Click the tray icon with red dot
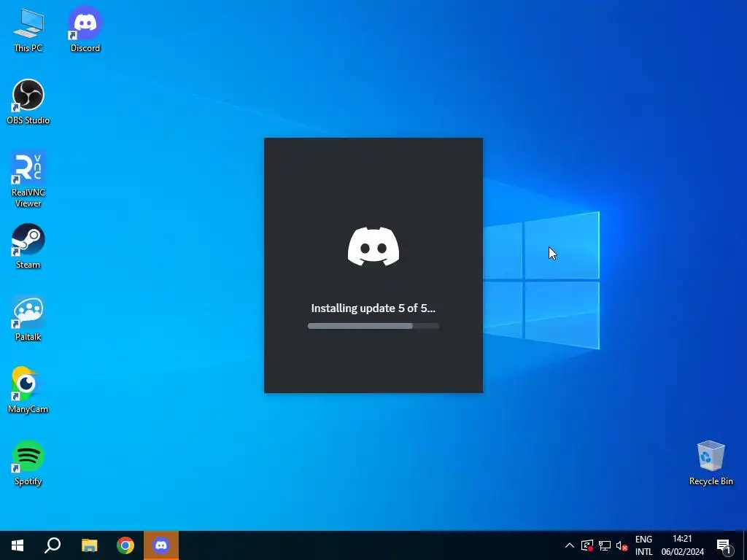The height and width of the screenshot is (560, 747). coord(587,545)
